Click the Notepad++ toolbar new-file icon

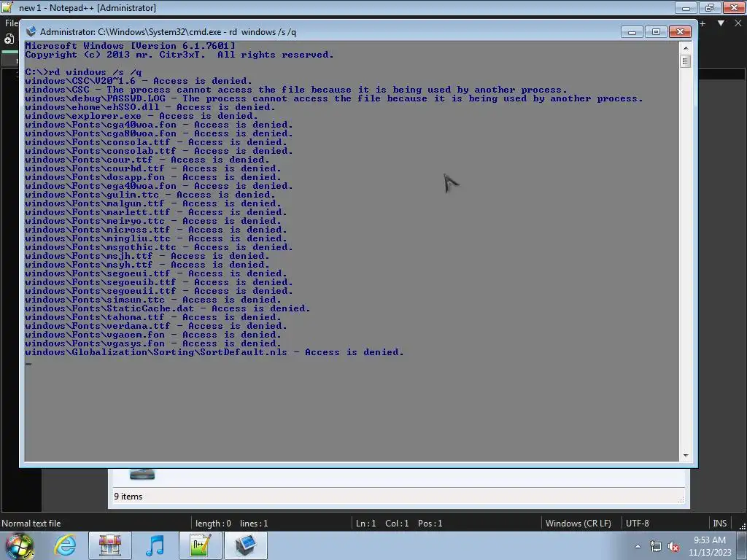click(9, 39)
